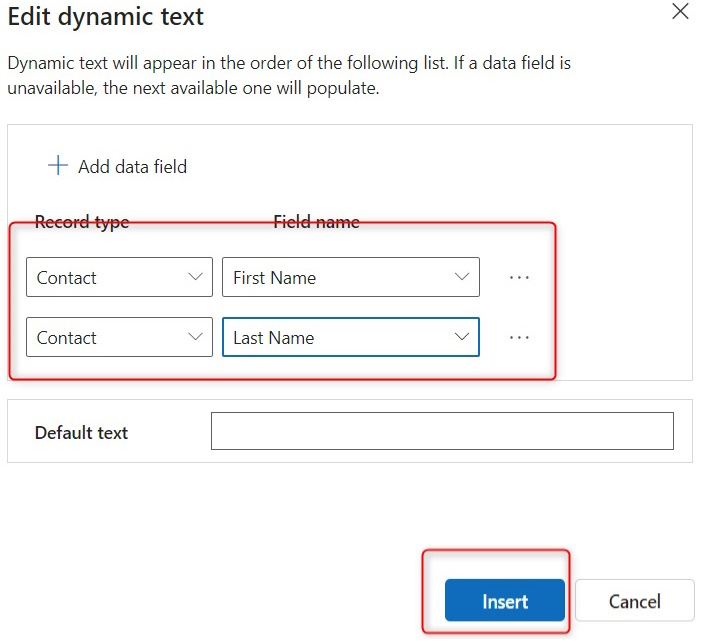Viewport: 706px width, 642px height.
Task: Click the Field name column heading
Action: pos(317,222)
